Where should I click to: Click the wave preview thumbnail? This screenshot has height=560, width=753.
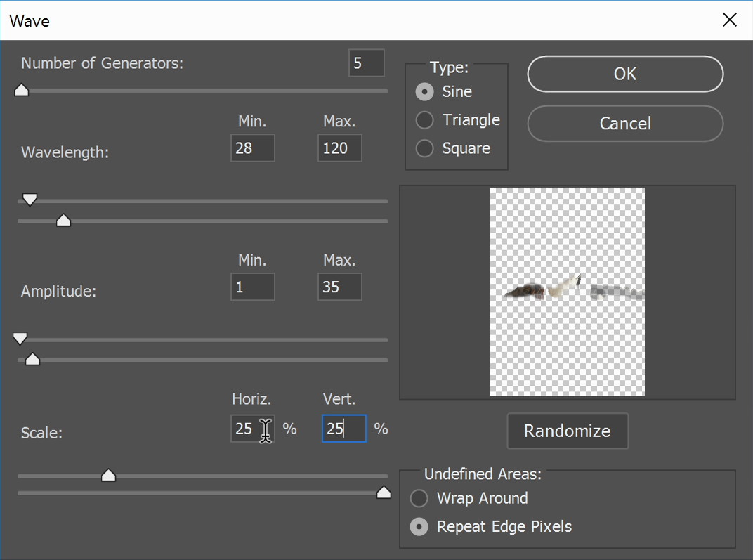click(568, 292)
